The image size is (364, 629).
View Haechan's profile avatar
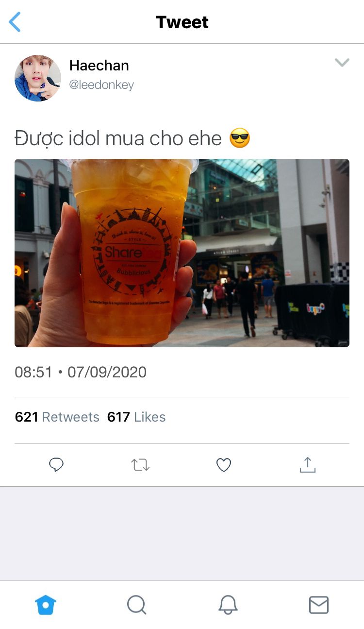(x=38, y=78)
